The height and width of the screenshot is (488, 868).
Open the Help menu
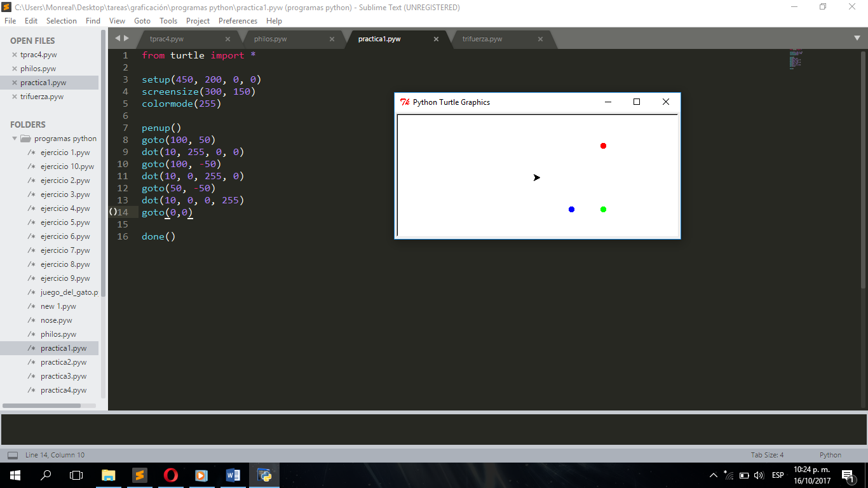(x=274, y=21)
